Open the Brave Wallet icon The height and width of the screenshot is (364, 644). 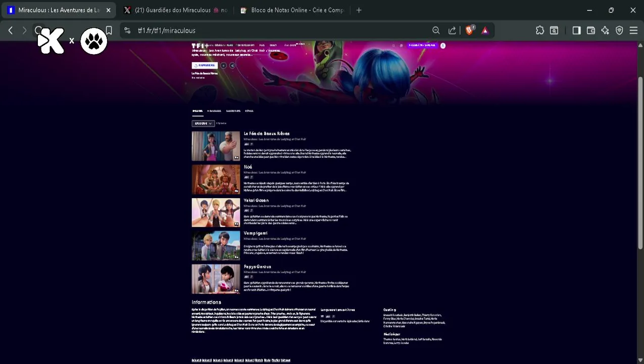click(590, 30)
